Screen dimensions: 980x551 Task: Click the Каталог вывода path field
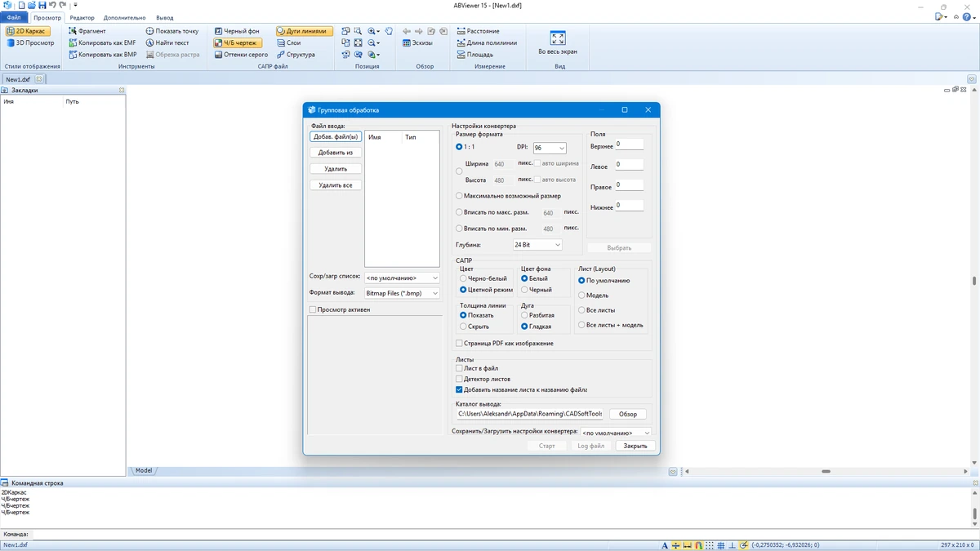(529, 414)
